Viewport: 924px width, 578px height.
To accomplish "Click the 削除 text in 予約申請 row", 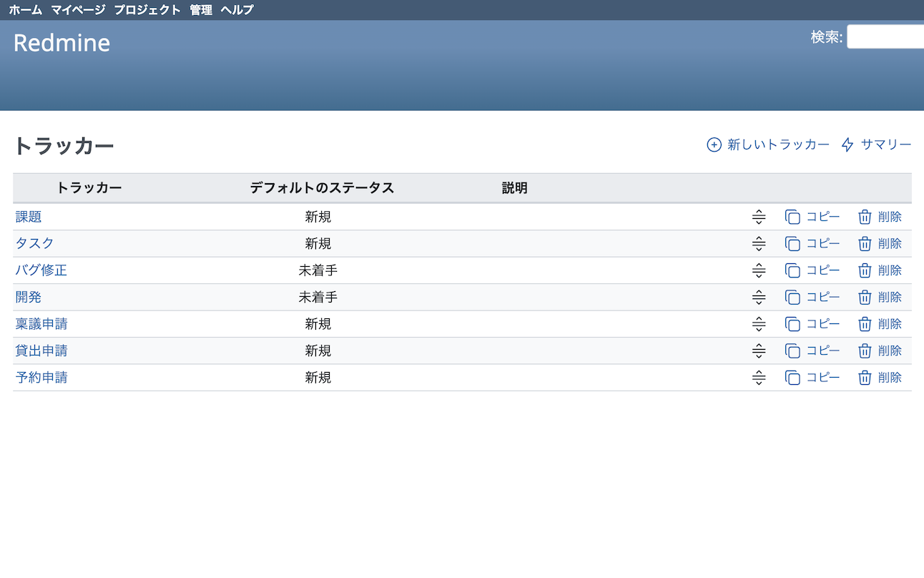I will click(x=890, y=378).
